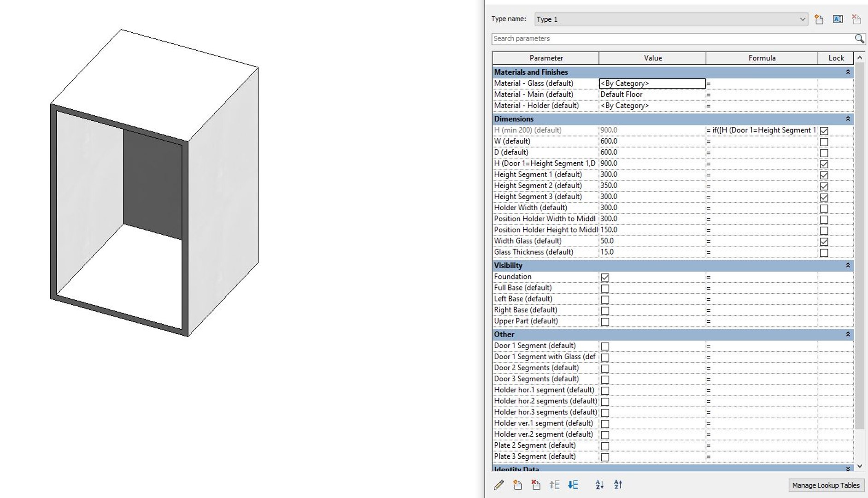Check the Holder ver.1 segment checkbox
The height and width of the screenshot is (498, 868).
pos(605,424)
